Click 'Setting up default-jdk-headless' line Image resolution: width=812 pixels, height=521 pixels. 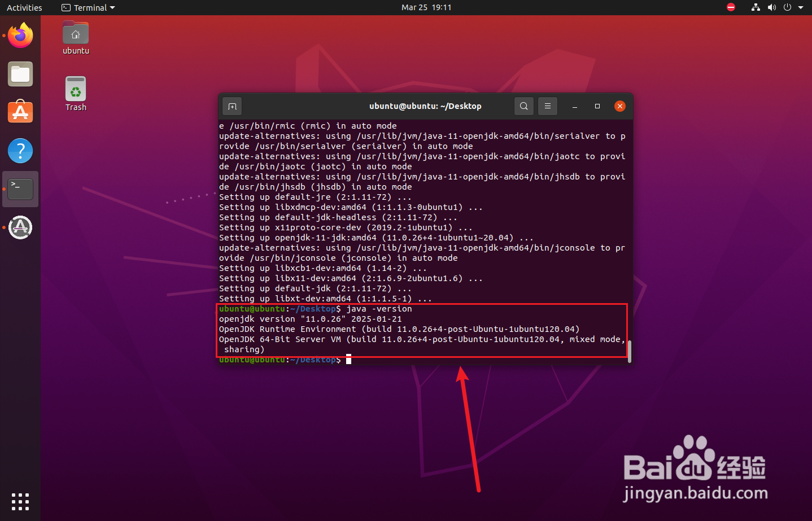(338, 217)
